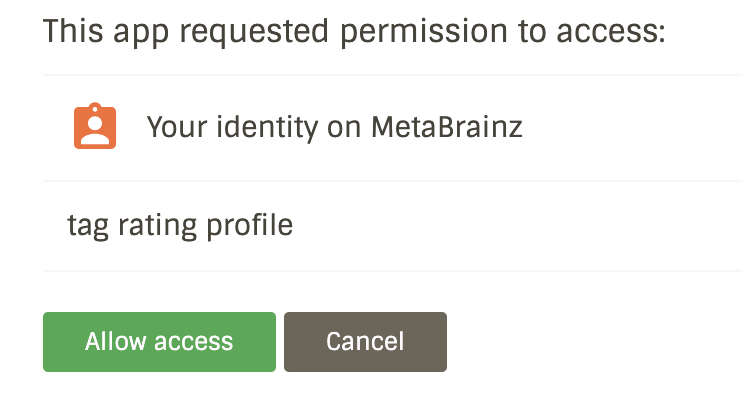Screen dimensions: 742x404
Task: Click the word 'Allow' on the green button
Action: (115, 341)
